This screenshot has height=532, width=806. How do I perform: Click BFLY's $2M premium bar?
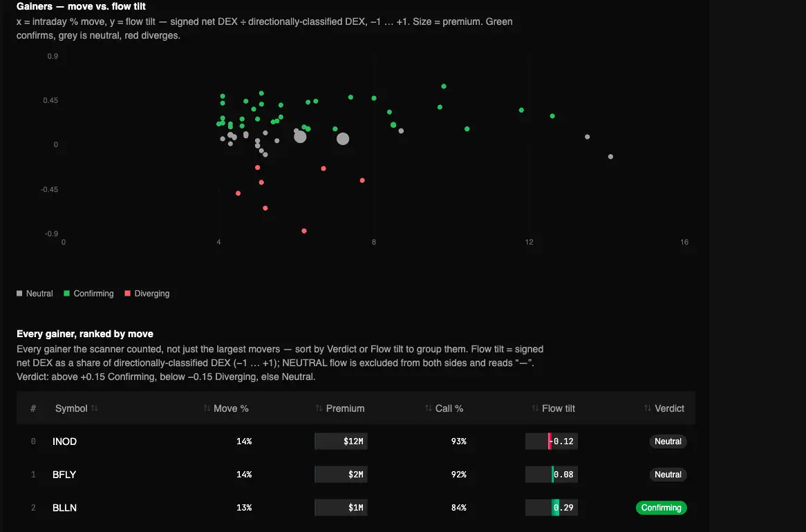pos(341,475)
